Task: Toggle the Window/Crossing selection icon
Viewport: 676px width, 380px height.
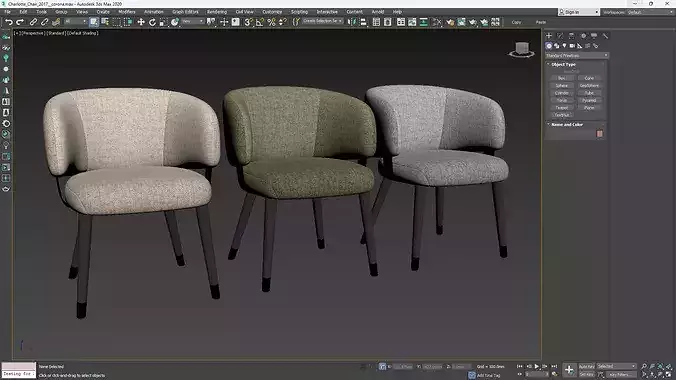Action: click(128, 22)
